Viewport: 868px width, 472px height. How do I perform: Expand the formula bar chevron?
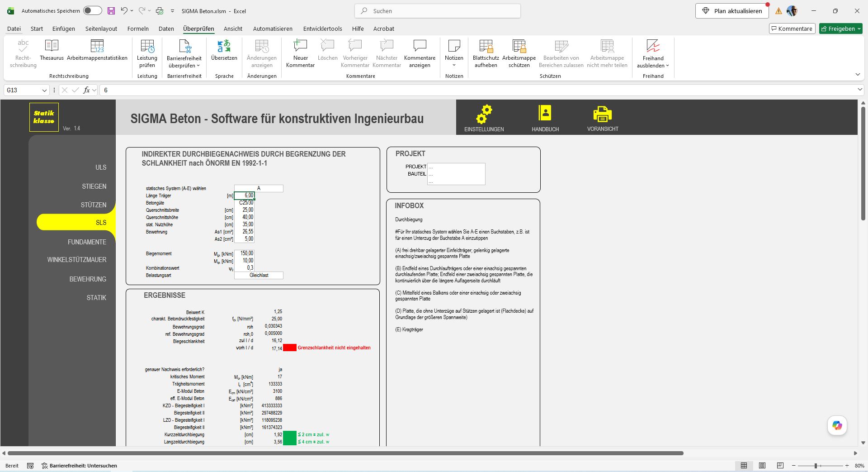(x=860, y=90)
